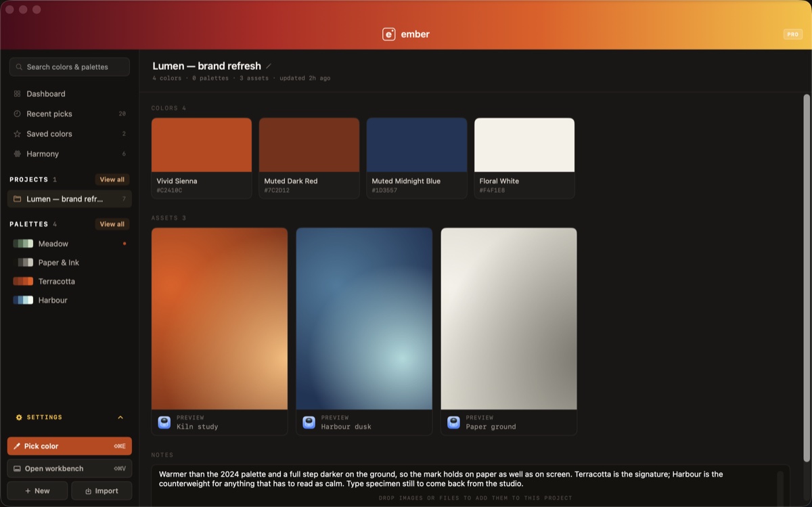Click the Recent picks clock icon

pos(17,114)
